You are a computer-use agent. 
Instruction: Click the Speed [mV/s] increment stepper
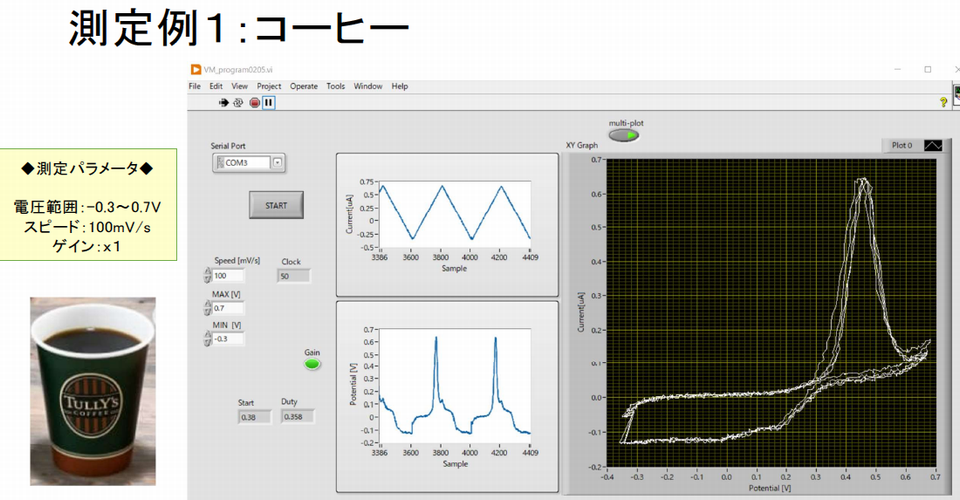click(208, 272)
